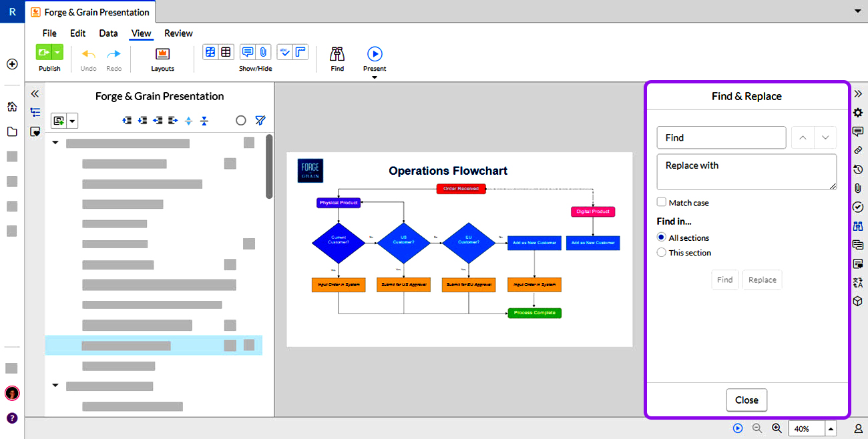Open the Present dropdown arrow

tap(375, 77)
